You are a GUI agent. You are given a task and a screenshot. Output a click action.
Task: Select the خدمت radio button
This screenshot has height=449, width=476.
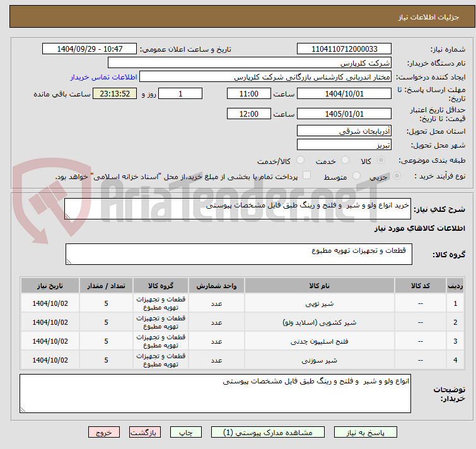pyautogui.click(x=345, y=160)
